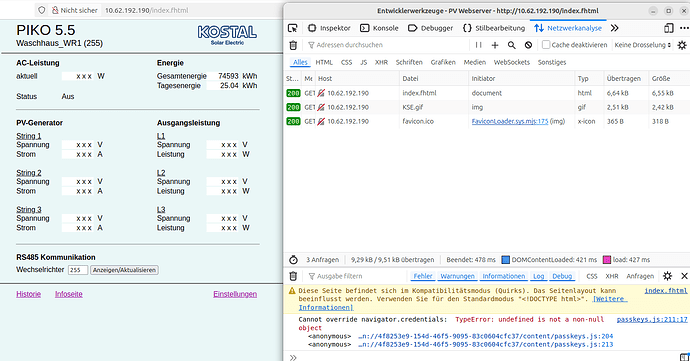Image resolution: width=690 pixels, height=361 pixels.
Task: Clear the network request list with the trash icon
Action: (293, 45)
